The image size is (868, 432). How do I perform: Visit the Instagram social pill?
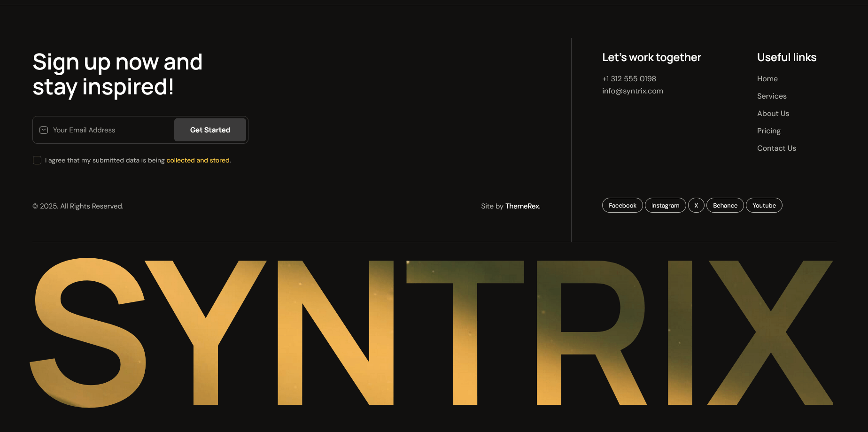(x=665, y=206)
